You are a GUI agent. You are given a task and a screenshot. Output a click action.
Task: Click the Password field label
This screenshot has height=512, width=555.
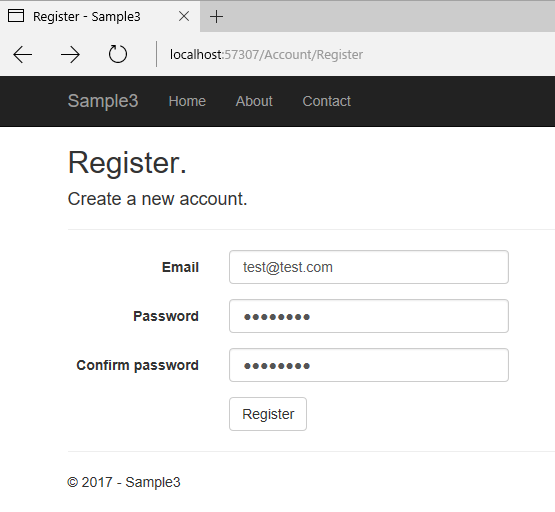(x=166, y=316)
